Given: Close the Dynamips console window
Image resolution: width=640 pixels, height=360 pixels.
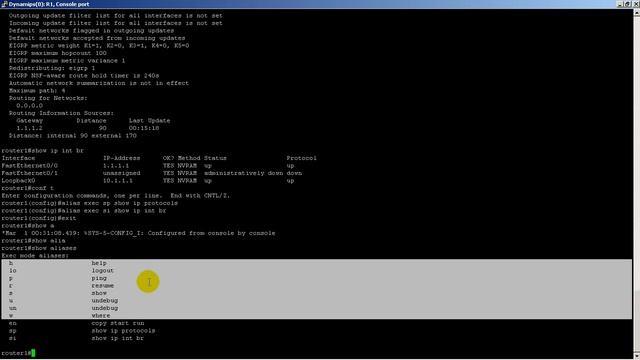Looking at the screenshot, I should point(636,4).
